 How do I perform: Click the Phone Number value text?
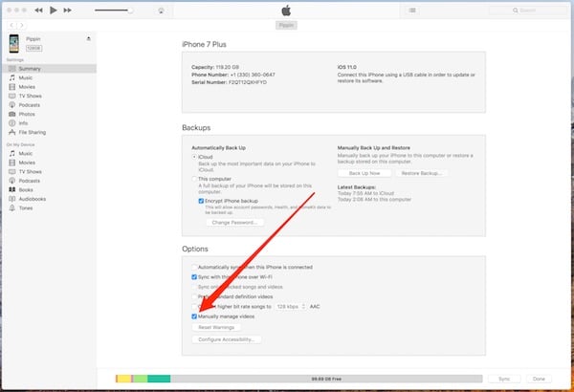tap(253, 75)
